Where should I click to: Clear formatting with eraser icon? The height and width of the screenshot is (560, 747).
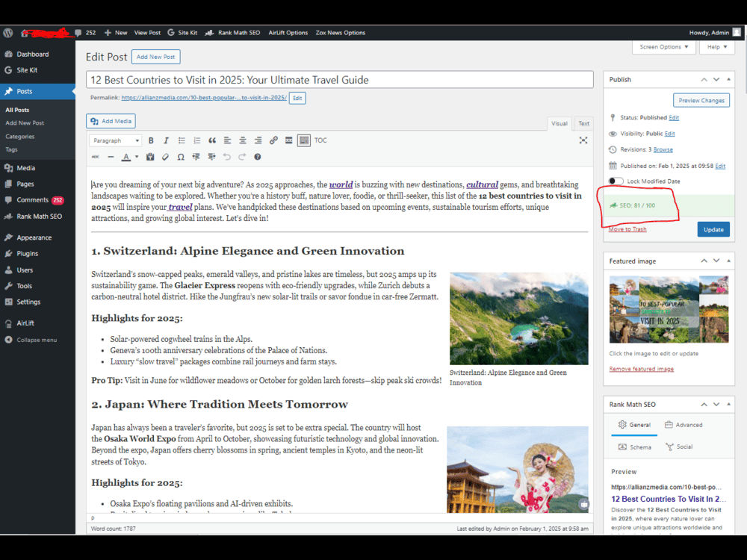pyautogui.click(x=165, y=157)
